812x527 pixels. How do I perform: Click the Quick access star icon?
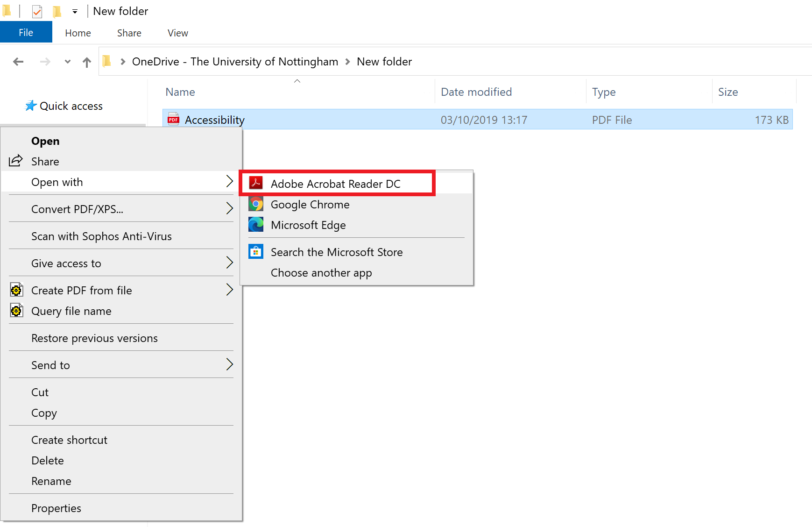[x=31, y=106]
